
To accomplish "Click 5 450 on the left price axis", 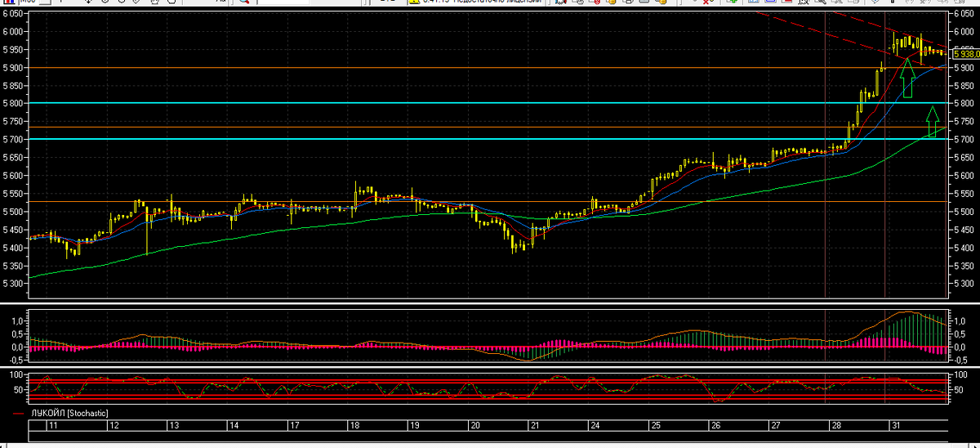I will coord(13,230).
